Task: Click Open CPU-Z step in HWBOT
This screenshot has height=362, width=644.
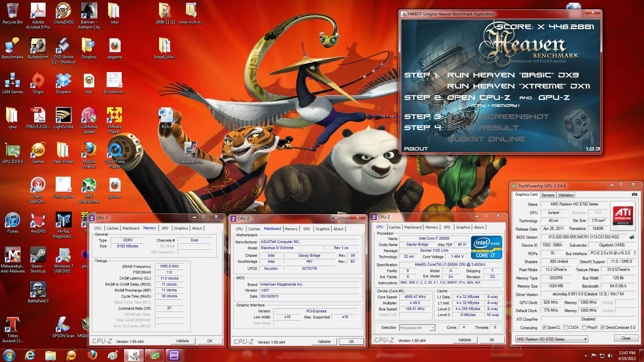Action: point(479,98)
